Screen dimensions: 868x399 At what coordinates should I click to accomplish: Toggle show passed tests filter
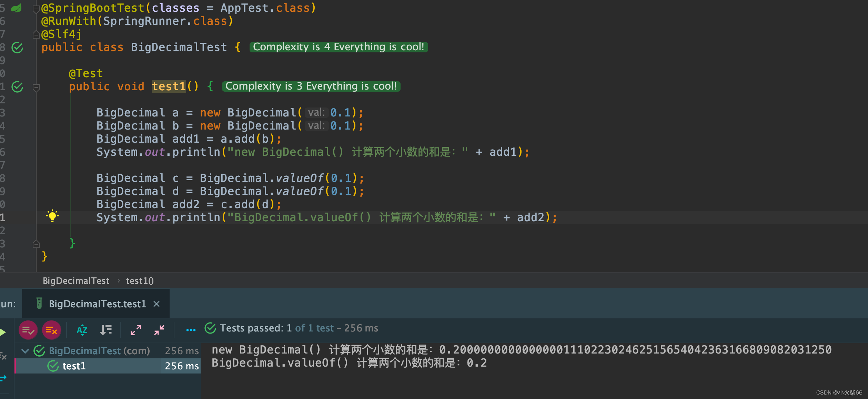pyautogui.click(x=28, y=330)
